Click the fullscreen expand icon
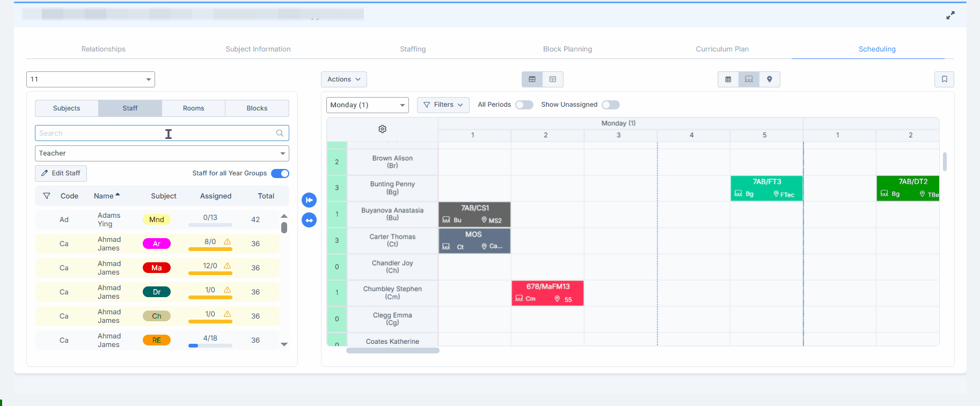980x406 pixels. click(950, 16)
